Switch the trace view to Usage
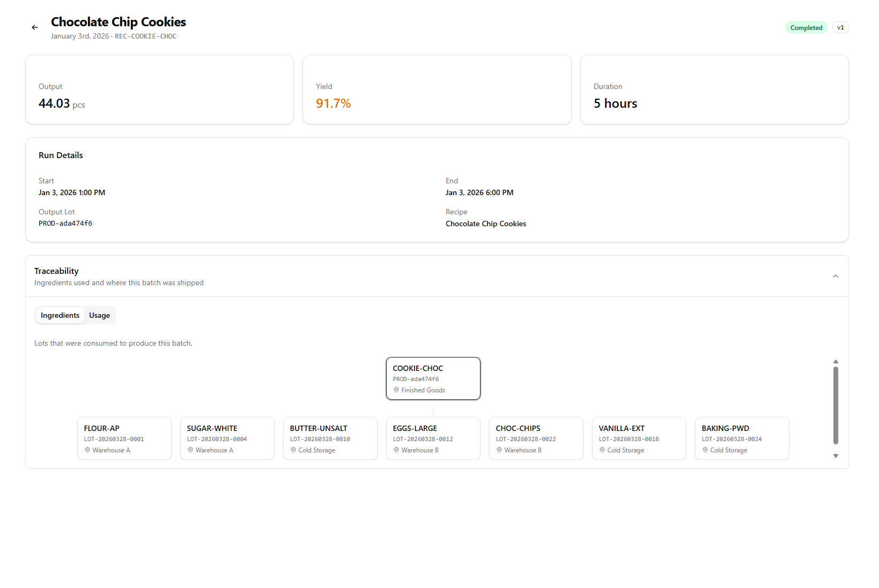 (99, 315)
